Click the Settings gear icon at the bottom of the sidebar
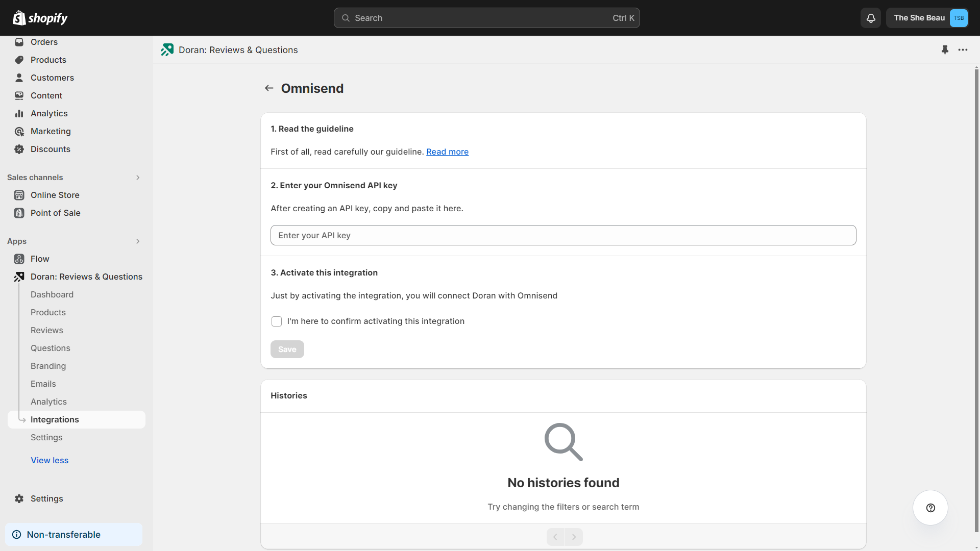 pos(19,498)
